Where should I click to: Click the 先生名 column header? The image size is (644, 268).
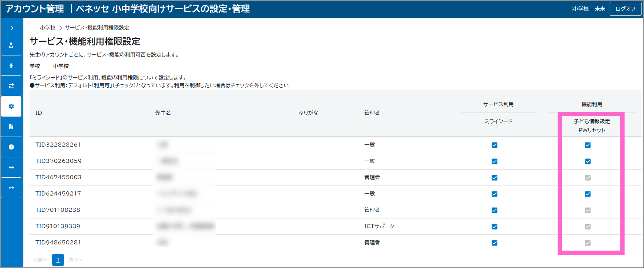click(163, 113)
